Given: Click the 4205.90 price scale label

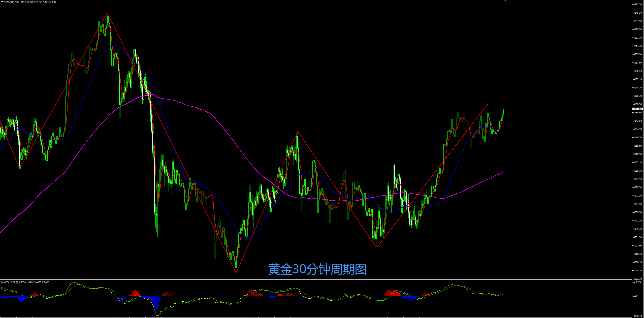Looking at the screenshot, I should [x=637, y=54].
